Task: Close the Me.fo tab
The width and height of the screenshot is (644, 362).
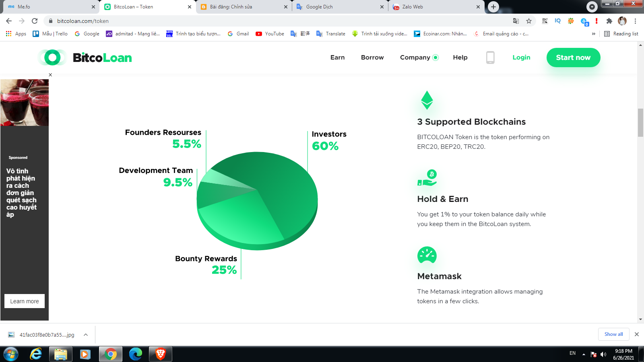Action: 93,7
